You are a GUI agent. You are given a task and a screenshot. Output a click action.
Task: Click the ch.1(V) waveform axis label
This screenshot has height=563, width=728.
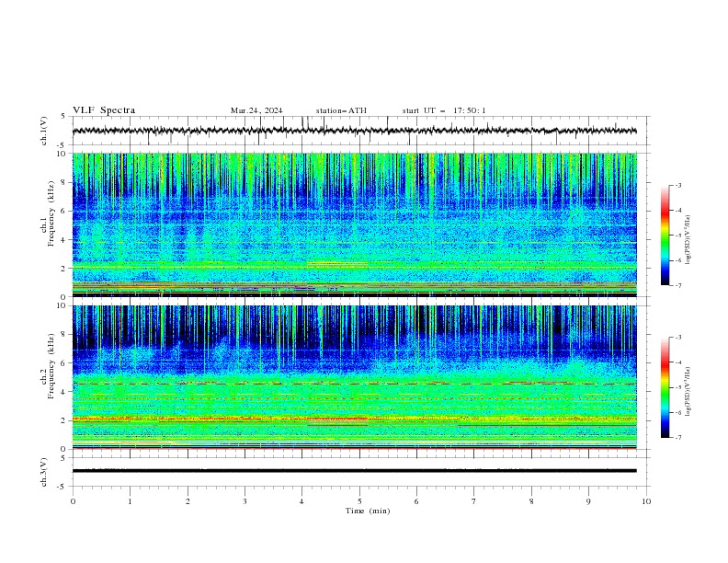coord(44,131)
